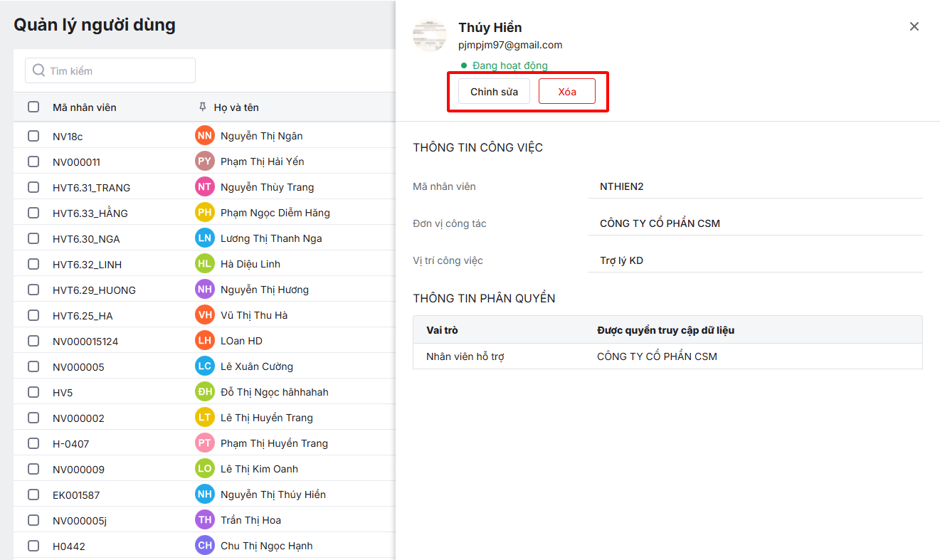The height and width of the screenshot is (560, 940).
Task: Click the LC avatar of Lê Xuân Cường
Action: 205,366
